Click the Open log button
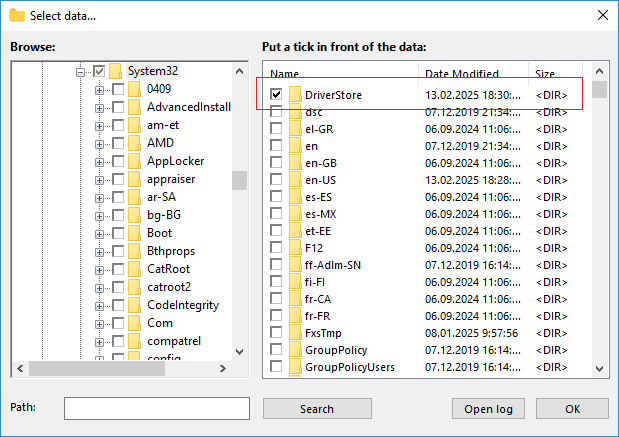 (x=488, y=409)
